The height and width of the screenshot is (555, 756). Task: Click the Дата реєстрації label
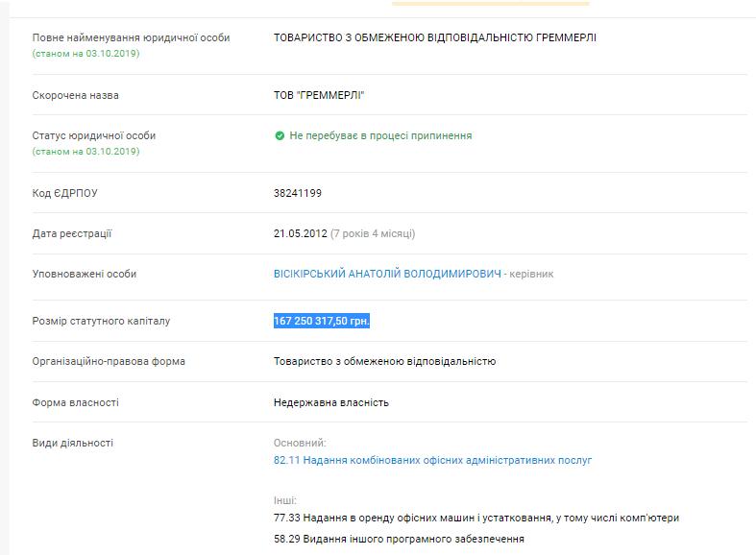click(72, 233)
